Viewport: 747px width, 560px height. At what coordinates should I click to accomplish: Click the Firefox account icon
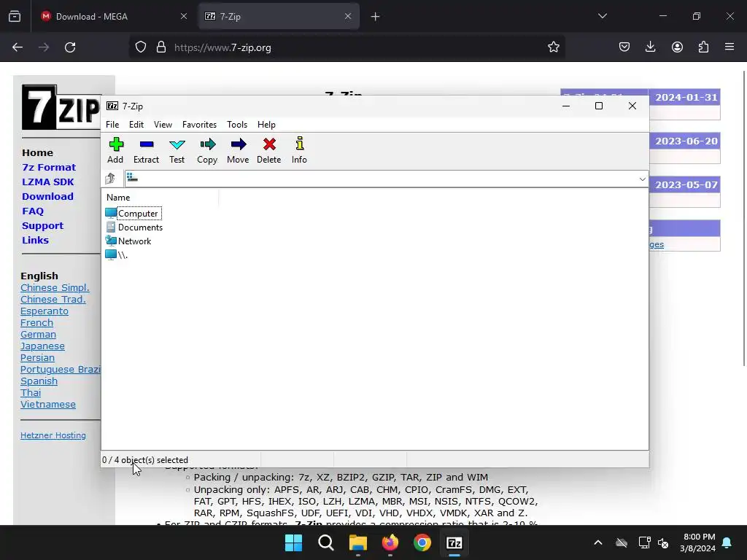(677, 47)
